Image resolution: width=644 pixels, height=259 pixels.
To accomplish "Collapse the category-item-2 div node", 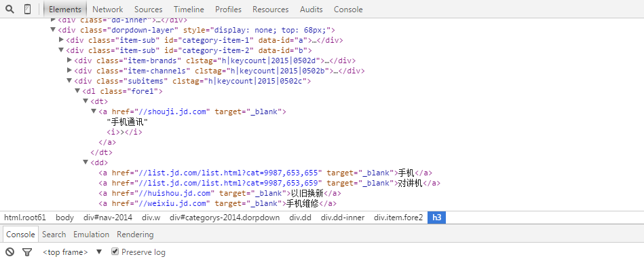I will coord(61,50).
